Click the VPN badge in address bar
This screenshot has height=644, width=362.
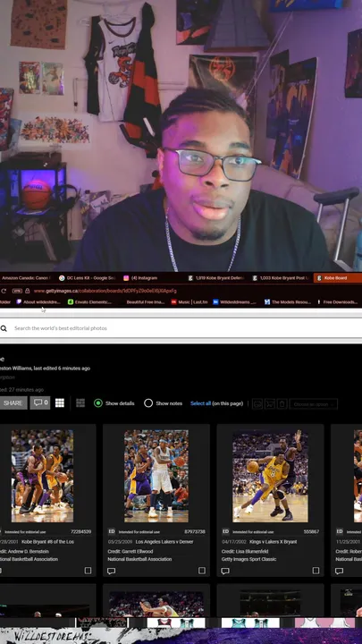[16, 291]
